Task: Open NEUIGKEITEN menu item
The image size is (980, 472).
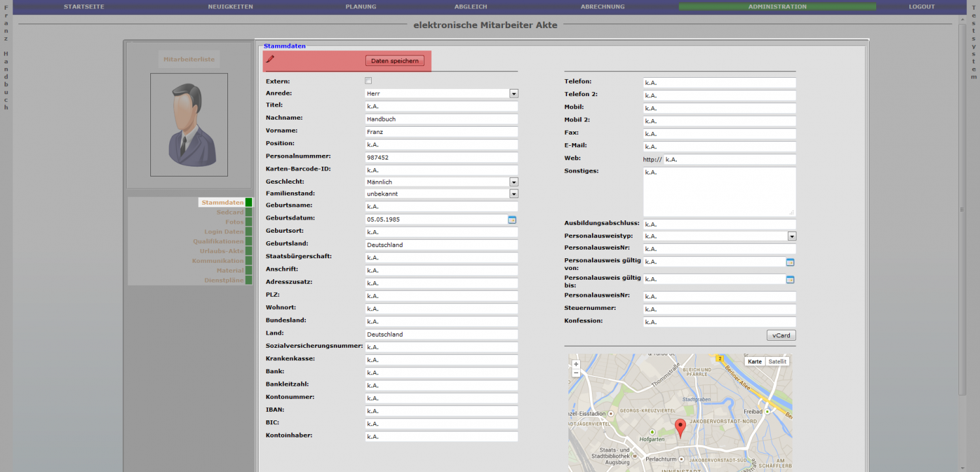Action: point(231,7)
